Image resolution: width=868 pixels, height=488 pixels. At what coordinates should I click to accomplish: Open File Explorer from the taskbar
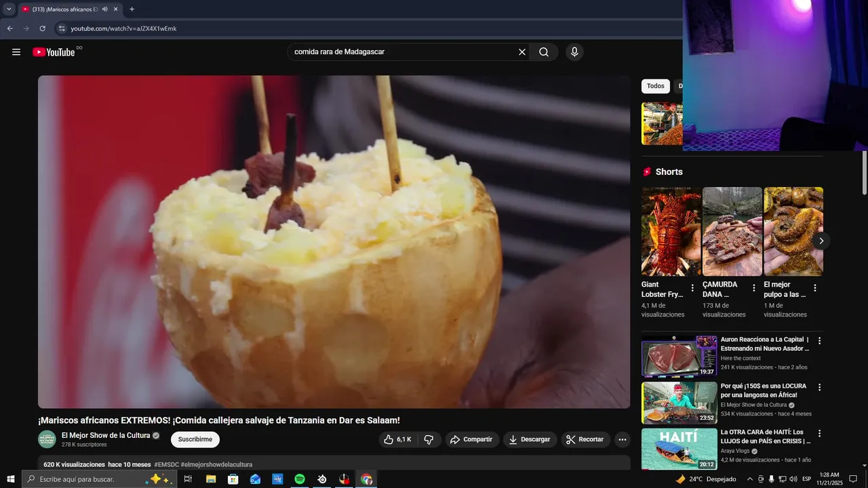click(x=211, y=479)
